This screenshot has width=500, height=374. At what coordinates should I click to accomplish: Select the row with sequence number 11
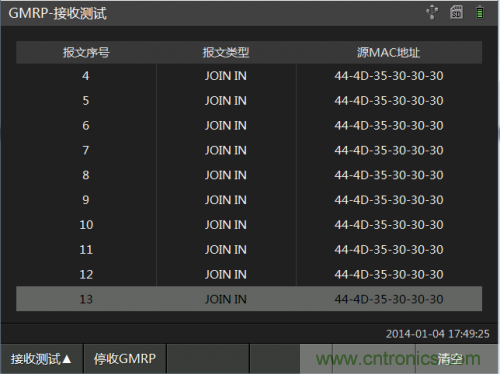point(249,249)
